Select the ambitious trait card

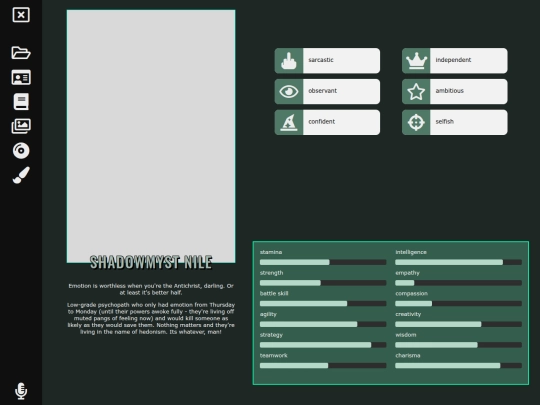coord(455,92)
